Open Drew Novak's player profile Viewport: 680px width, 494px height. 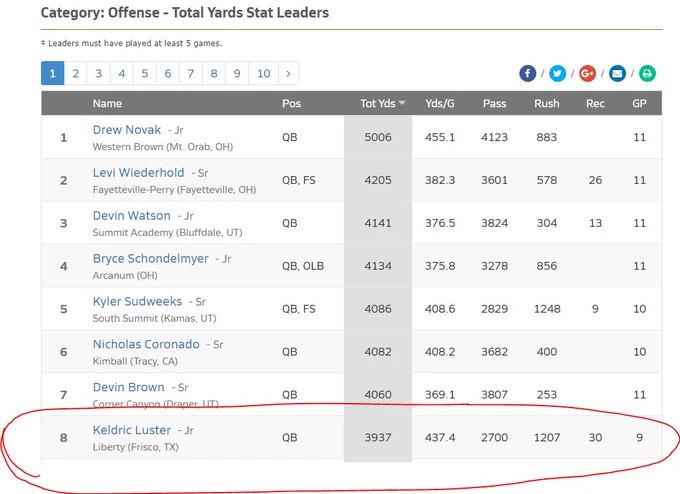coord(127,130)
